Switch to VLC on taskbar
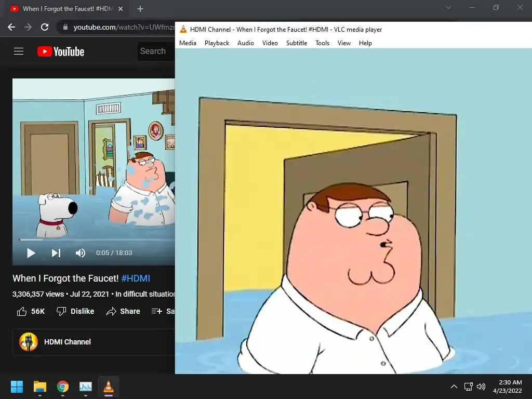This screenshot has width=532, height=399. (109, 387)
